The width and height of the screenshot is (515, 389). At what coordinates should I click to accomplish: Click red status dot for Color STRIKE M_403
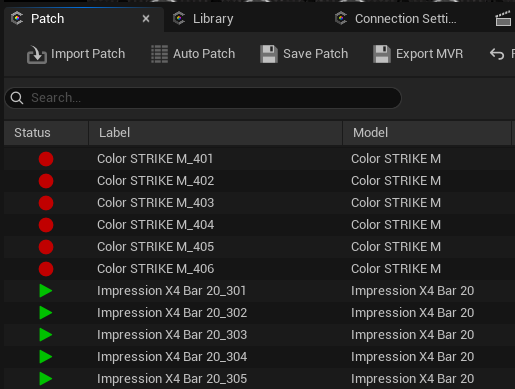[x=46, y=203]
